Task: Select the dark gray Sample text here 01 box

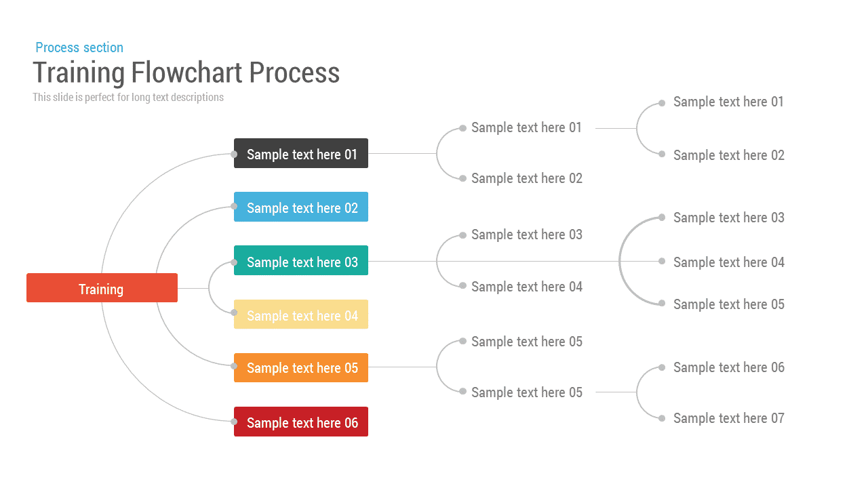Action: point(301,153)
